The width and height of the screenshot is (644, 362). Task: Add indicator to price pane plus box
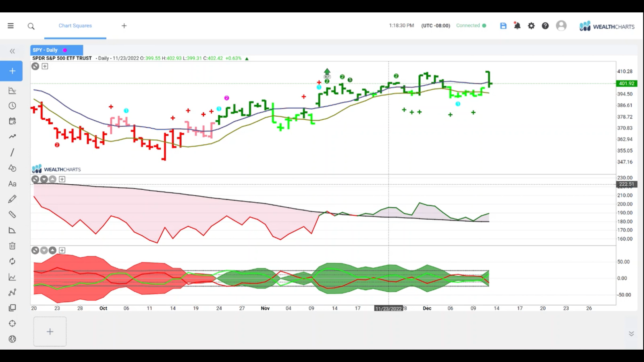click(45, 66)
